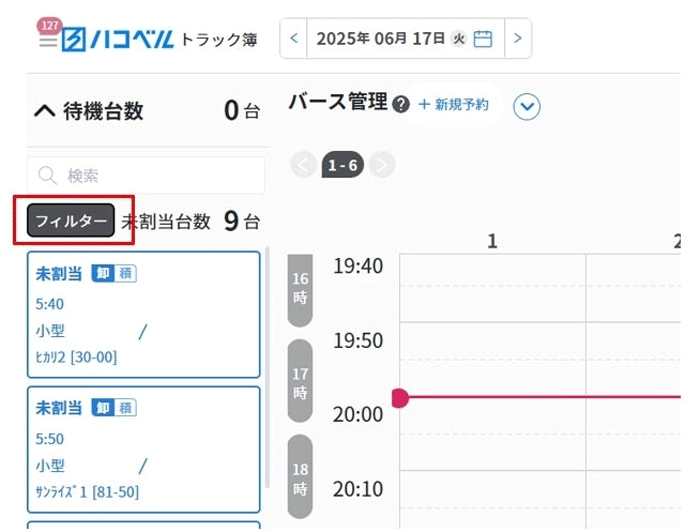Go to previous day with left arrow
The width and height of the screenshot is (700, 532).
tap(294, 38)
